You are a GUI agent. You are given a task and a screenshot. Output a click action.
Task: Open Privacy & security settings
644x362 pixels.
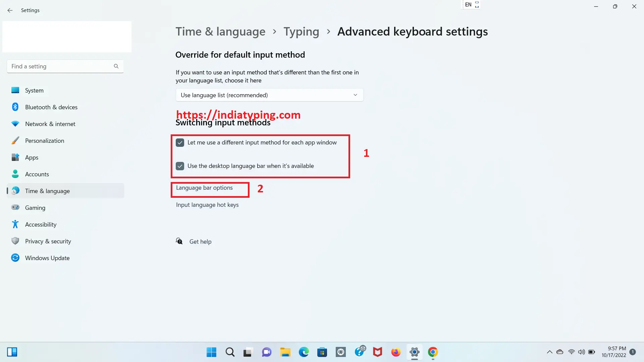tap(48, 241)
